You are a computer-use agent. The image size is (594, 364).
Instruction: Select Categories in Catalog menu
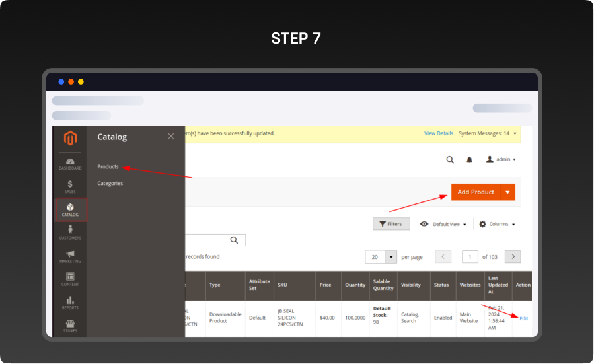pos(110,183)
